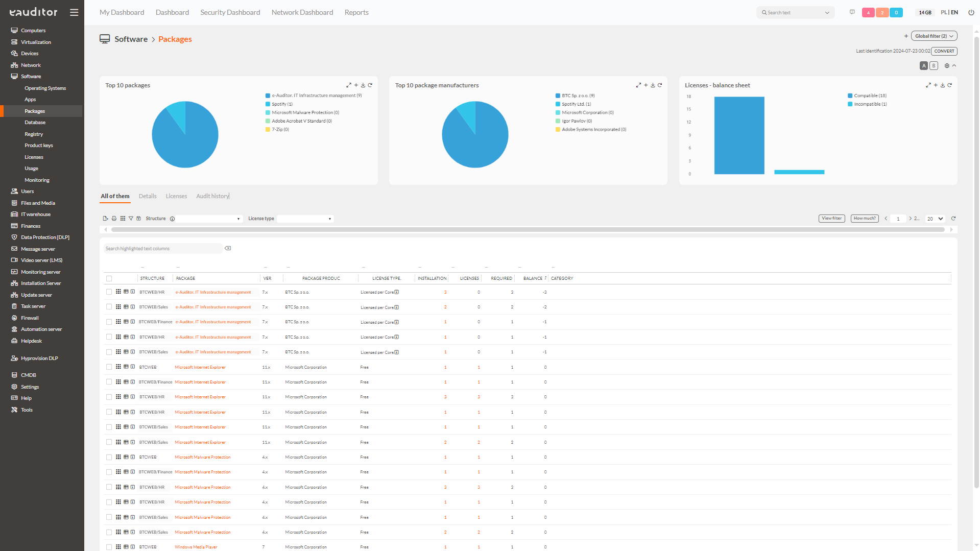Toggle the hamburger sidebar menu
980x551 pixels.
[x=74, y=12]
